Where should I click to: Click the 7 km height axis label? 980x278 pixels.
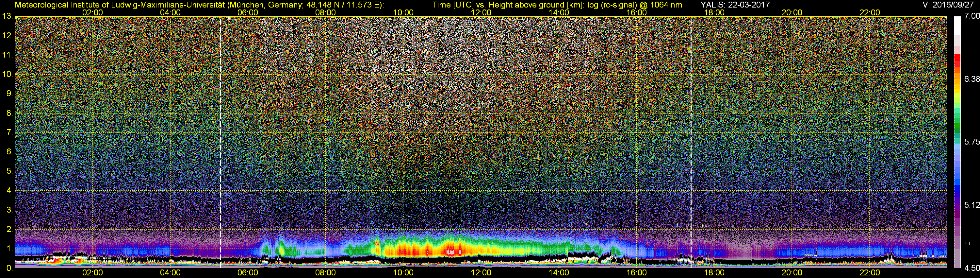9,132
